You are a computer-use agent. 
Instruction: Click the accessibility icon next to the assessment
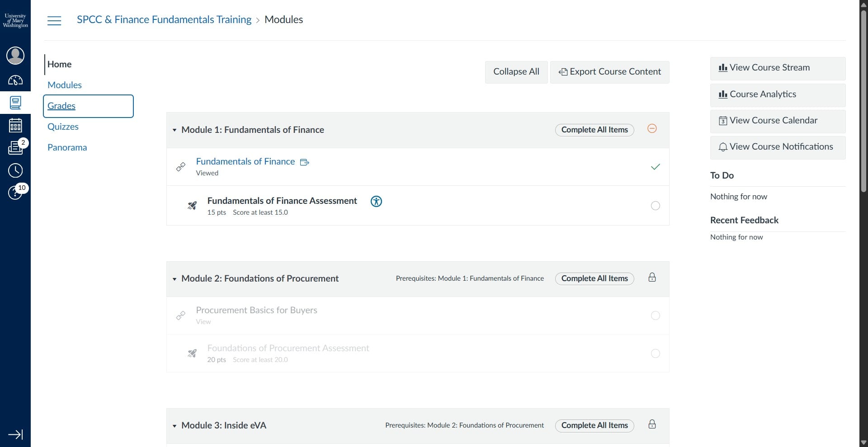[x=376, y=202]
